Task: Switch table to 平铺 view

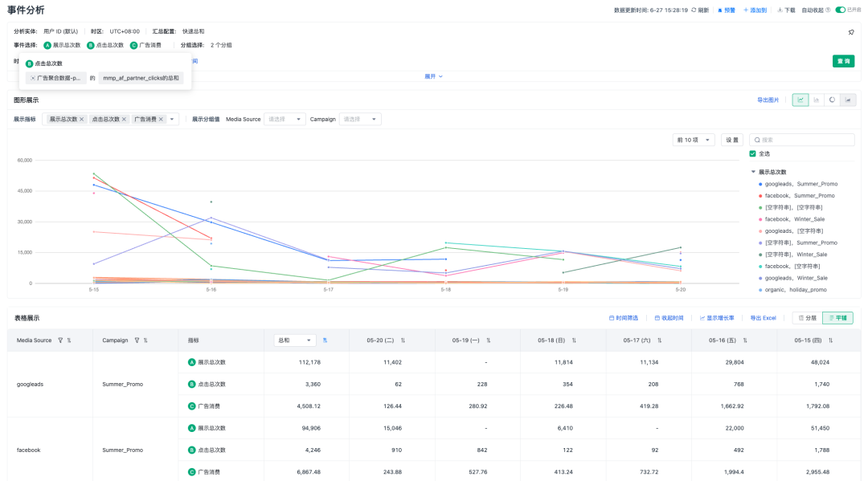Action: 837,318
